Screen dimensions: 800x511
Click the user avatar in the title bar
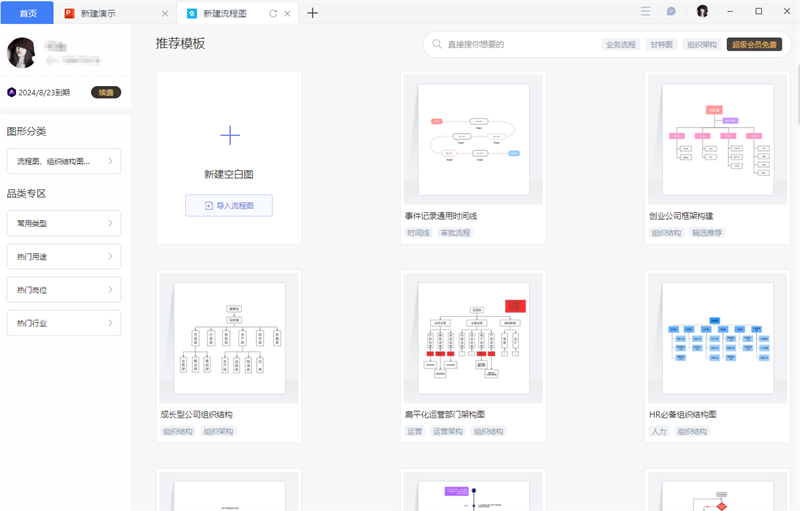pos(702,12)
